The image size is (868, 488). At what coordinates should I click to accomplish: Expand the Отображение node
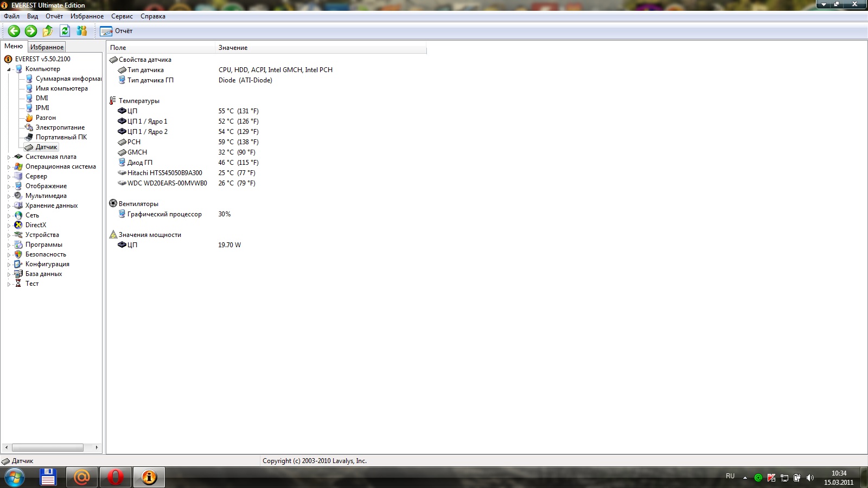(9, 187)
